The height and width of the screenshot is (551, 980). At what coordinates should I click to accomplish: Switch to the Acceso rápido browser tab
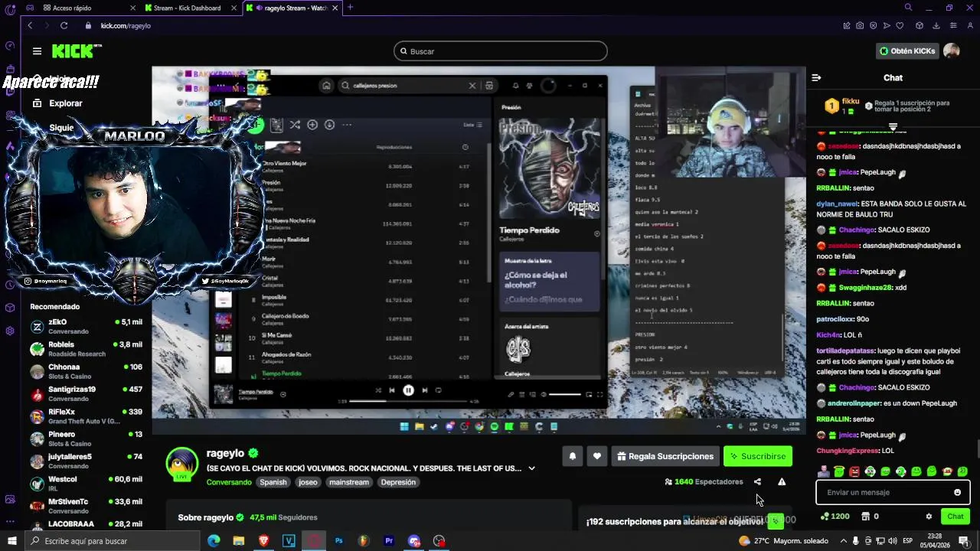(88, 8)
